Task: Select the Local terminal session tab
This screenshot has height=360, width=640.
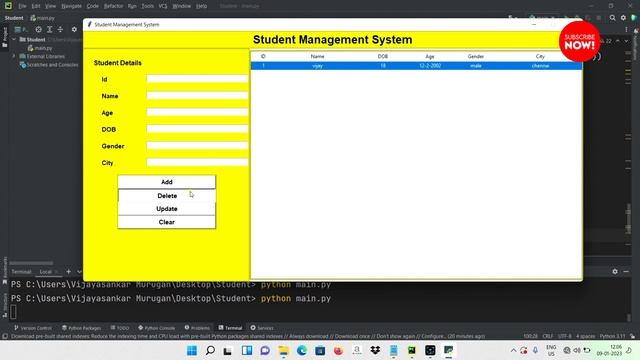Action: (x=45, y=272)
